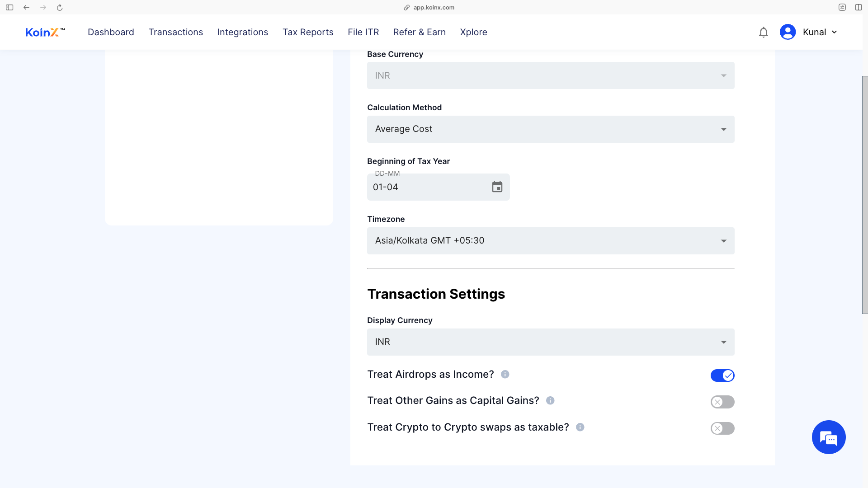The width and height of the screenshot is (868, 488).
Task: Enable the Treat Other Gains as Capital Gains toggle
Action: (x=723, y=401)
